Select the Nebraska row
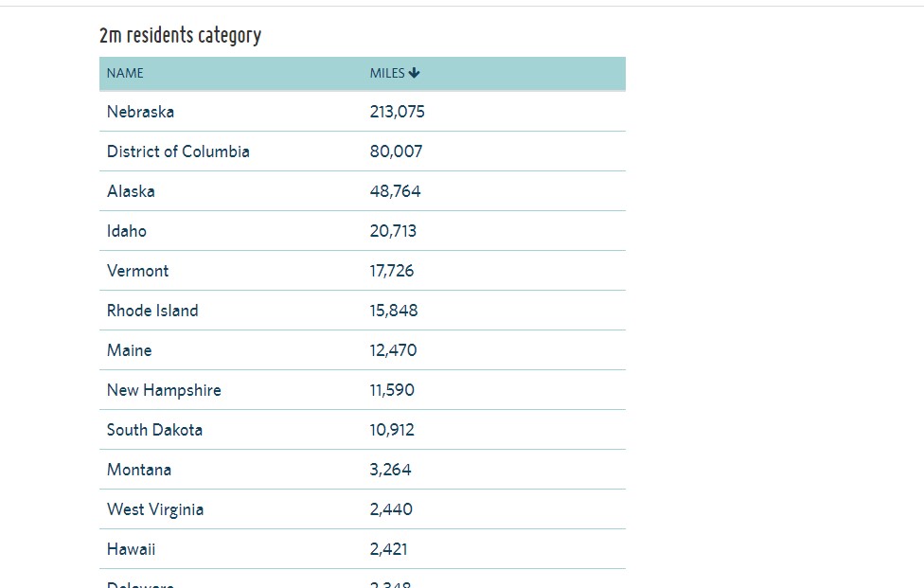 click(363, 112)
